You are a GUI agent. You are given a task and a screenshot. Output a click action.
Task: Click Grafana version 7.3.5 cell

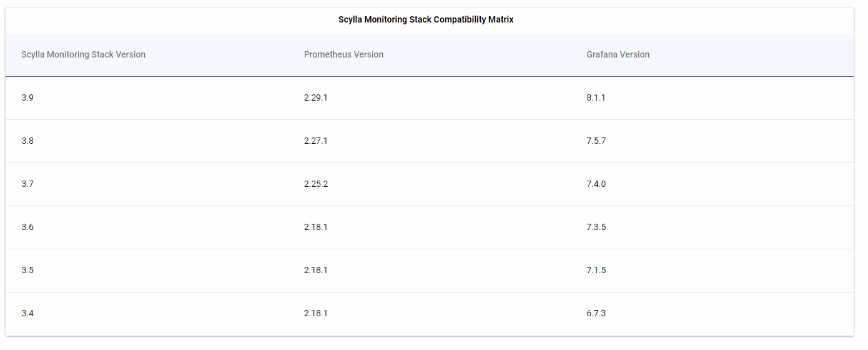596,227
